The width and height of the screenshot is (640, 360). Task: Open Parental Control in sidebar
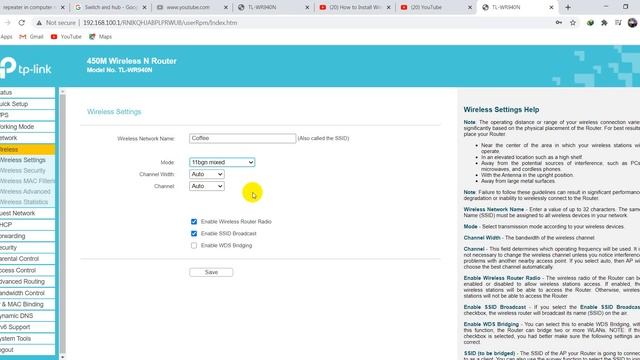click(x=27, y=259)
